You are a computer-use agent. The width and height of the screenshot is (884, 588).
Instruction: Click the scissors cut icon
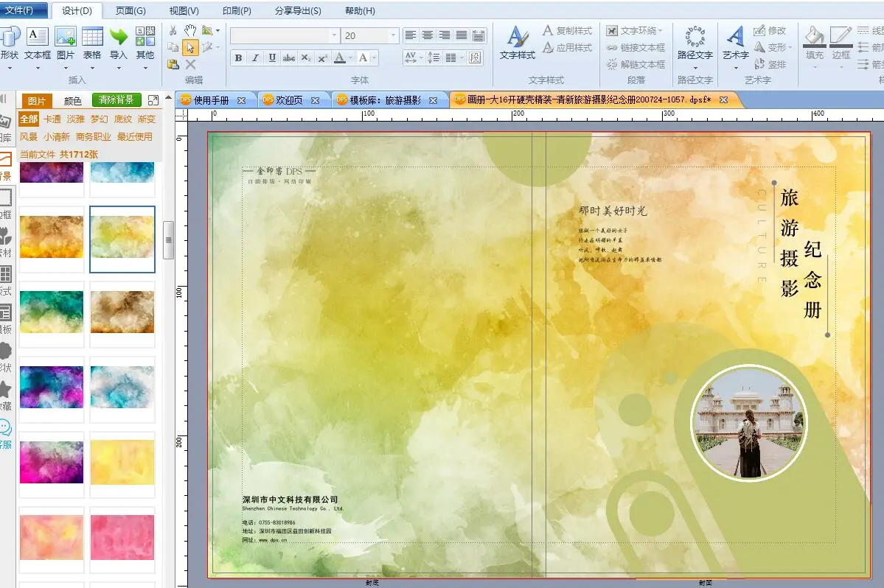[173, 30]
